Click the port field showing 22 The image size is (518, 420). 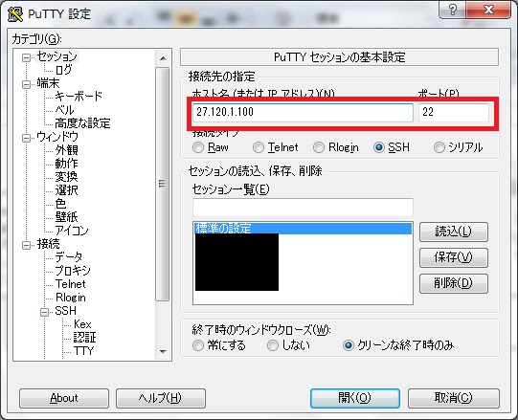coord(454,112)
